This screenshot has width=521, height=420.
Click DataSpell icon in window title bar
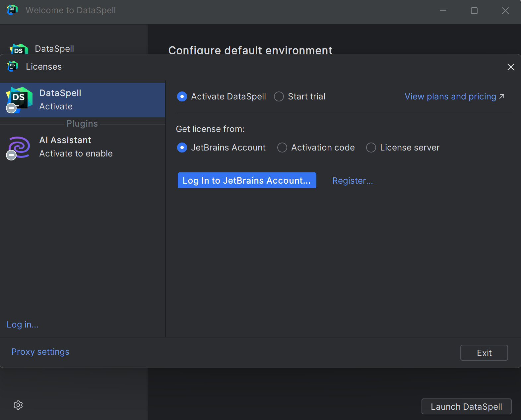pyautogui.click(x=12, y=10)
